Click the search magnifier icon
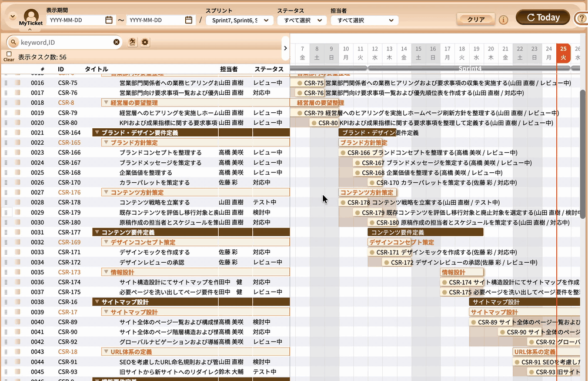The width and height of the screenshot is (588, 381). point(13,42)
